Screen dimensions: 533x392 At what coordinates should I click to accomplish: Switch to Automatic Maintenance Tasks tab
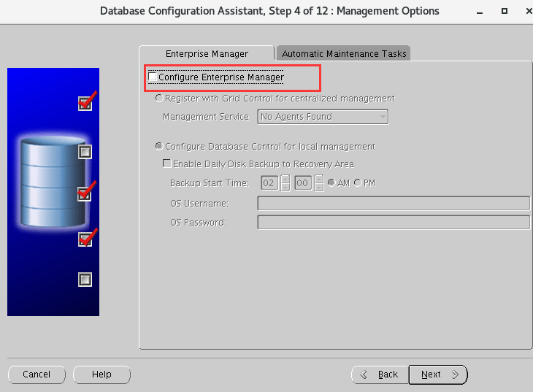tap(344, 53)
